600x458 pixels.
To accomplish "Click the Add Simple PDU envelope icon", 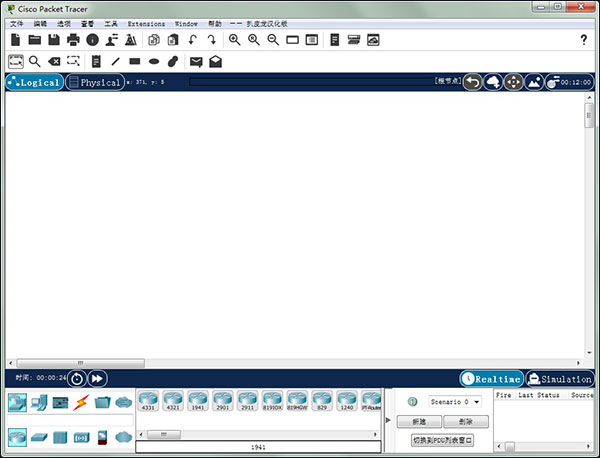I will pos(196,62).
